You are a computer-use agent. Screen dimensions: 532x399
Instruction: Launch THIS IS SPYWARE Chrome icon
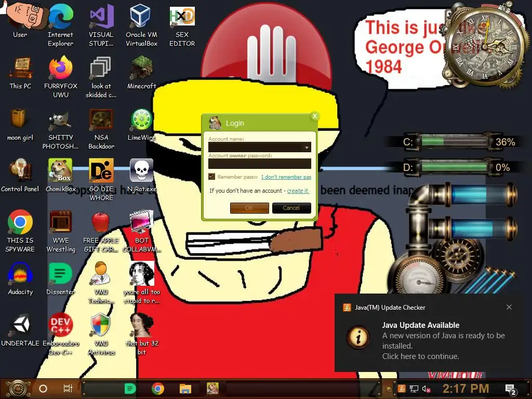click(x=20, y=231)
